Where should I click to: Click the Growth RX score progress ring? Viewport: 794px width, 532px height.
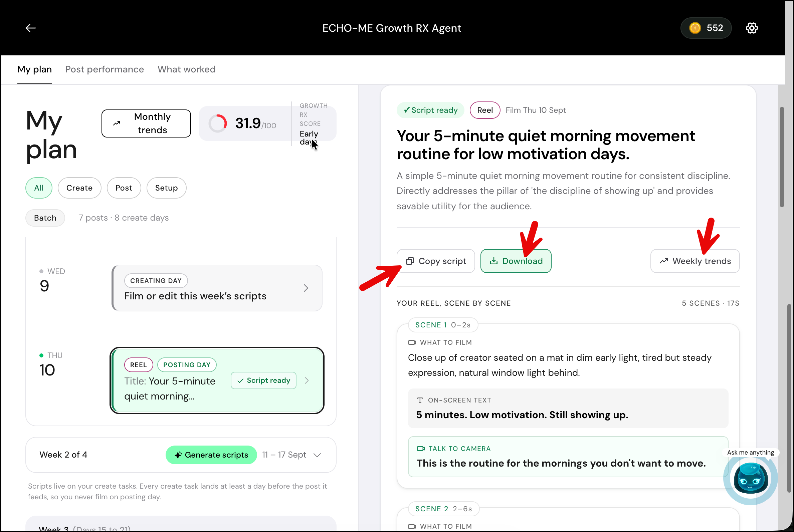[218, 123]
